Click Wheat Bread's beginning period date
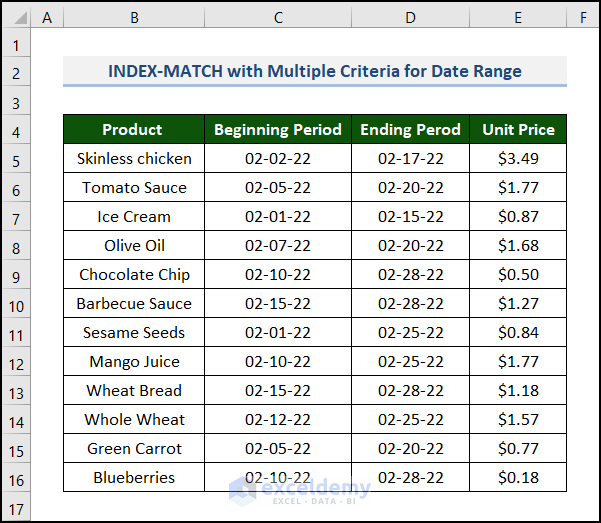 coord(277,391)
